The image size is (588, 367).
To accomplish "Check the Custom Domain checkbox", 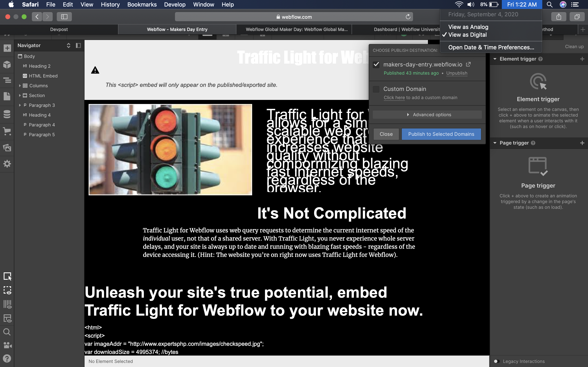I will tap(376, 89).
